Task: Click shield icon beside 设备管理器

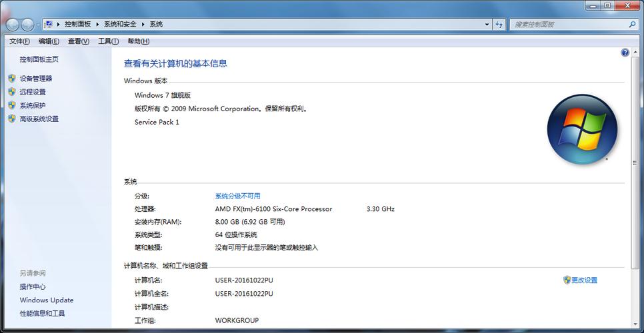Action: pyautogui.click(x=12, y=79)
